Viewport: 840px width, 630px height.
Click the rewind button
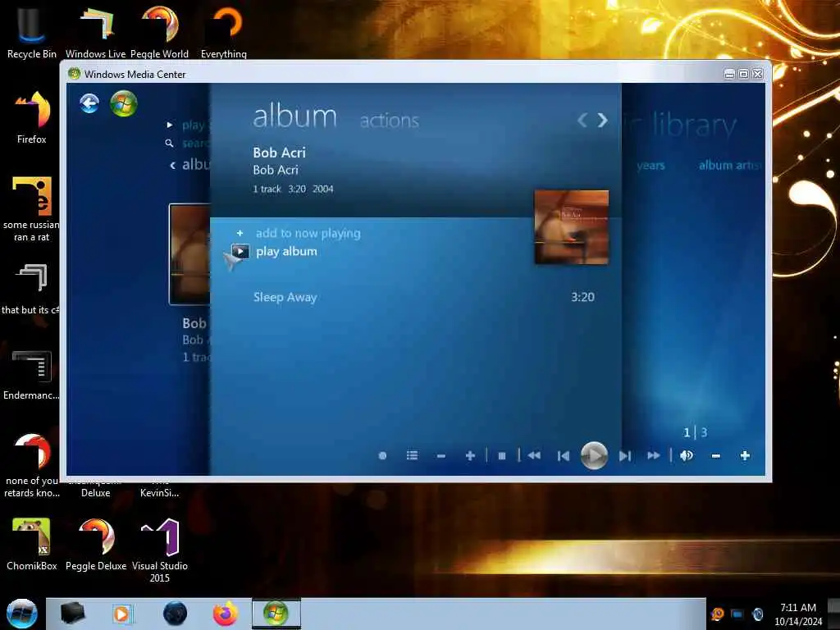[534, 455]
